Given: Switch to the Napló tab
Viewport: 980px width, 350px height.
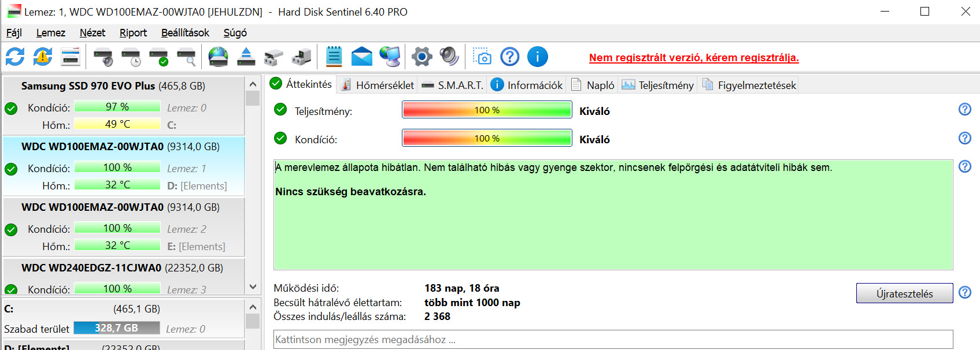Looking at the screenshot, I should pyautogui.click(x=593, y=85).
